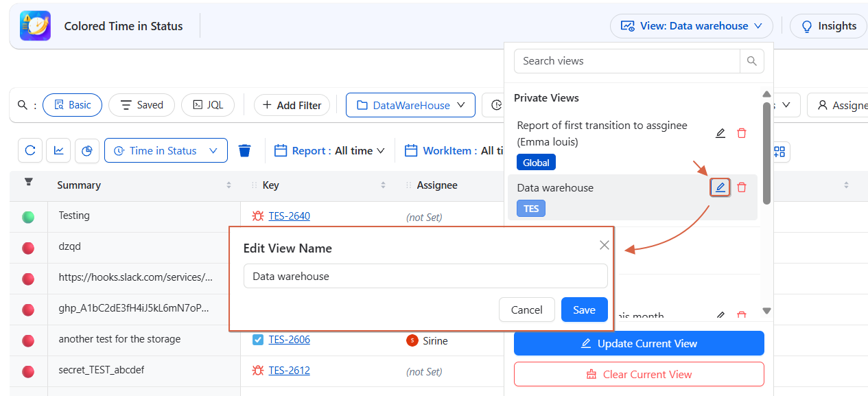This screenshot has height=396, width=868.
Task: Expand the View: Data warehouse dropdown
Action: [692, 26]
